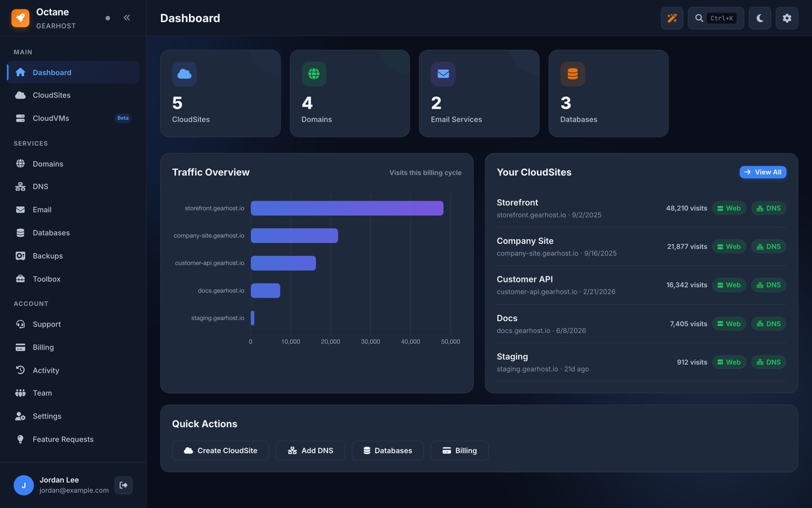Open CloudSites in sidebar

tap(73, 95)
